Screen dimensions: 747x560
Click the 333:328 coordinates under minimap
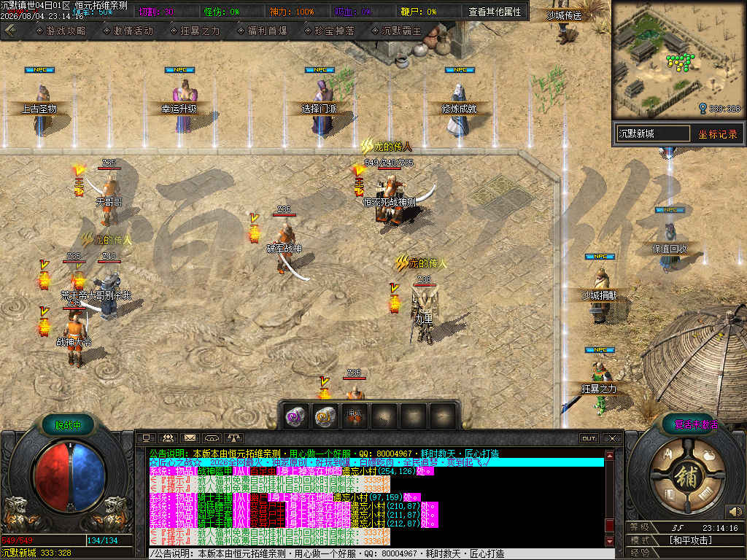pyautogui.click(x=724, y=109)
